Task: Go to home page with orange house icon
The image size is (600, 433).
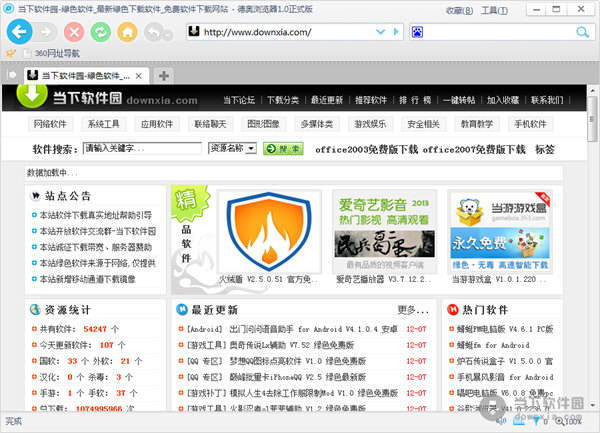Action: click(127, 32)
